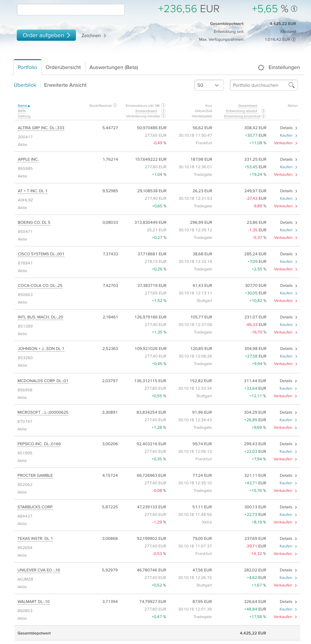Click info icon next to Max. Verfügungsrahmen value

click(294, 39)
